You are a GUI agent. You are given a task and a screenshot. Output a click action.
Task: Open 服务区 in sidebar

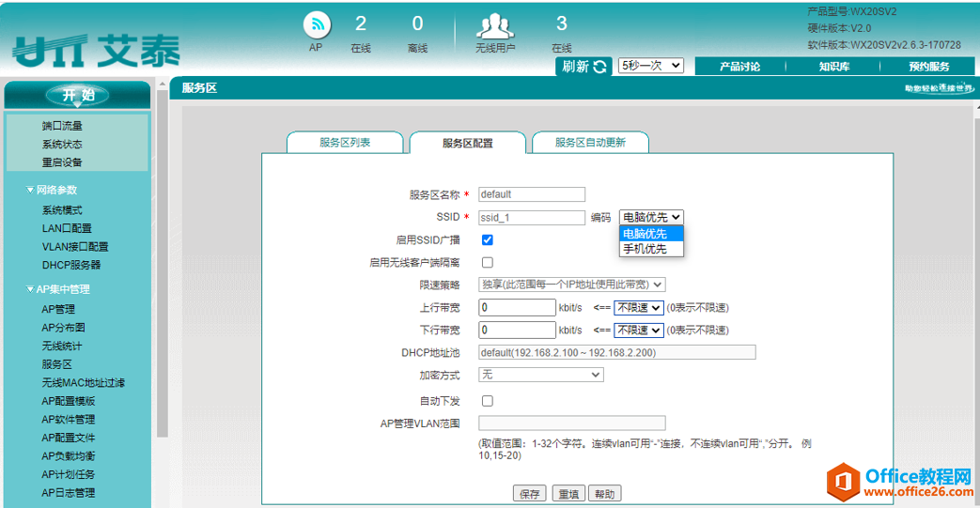click(57, 364)
